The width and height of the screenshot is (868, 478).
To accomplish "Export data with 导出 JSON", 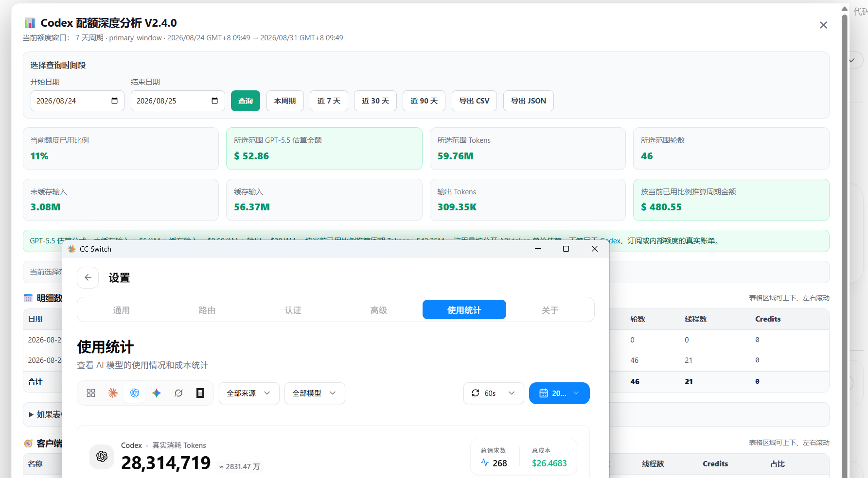I will [x=529, y=101].
